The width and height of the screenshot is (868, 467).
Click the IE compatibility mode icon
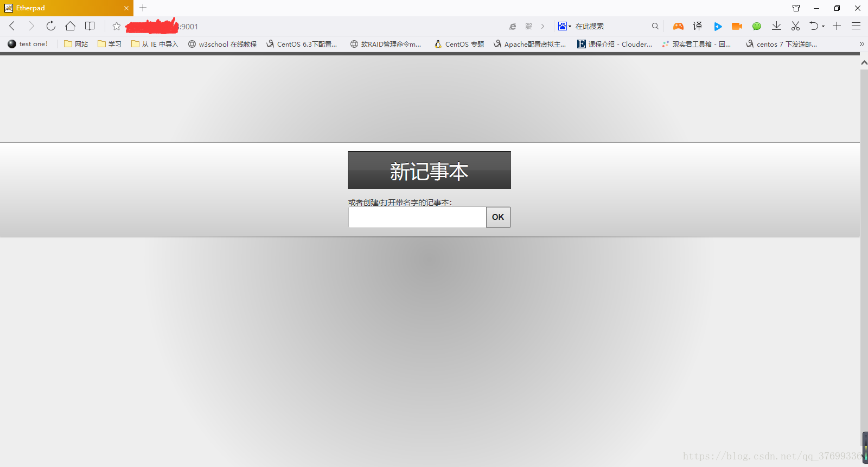[513, 26]
